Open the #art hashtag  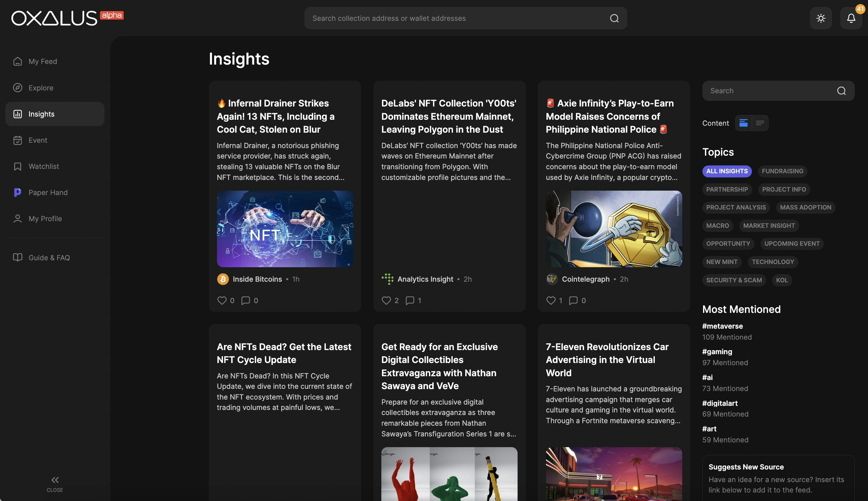click(x=709, y=429)
